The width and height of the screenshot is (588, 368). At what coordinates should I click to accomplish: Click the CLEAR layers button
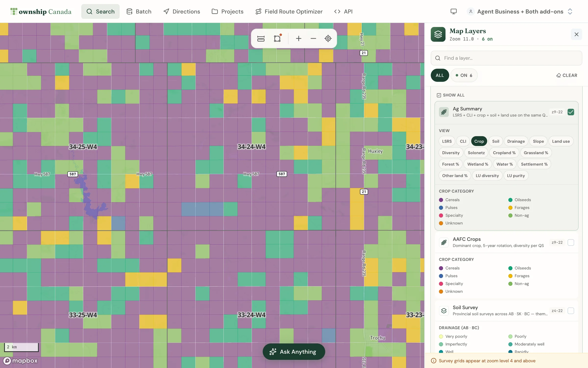(x=567, y=75)
